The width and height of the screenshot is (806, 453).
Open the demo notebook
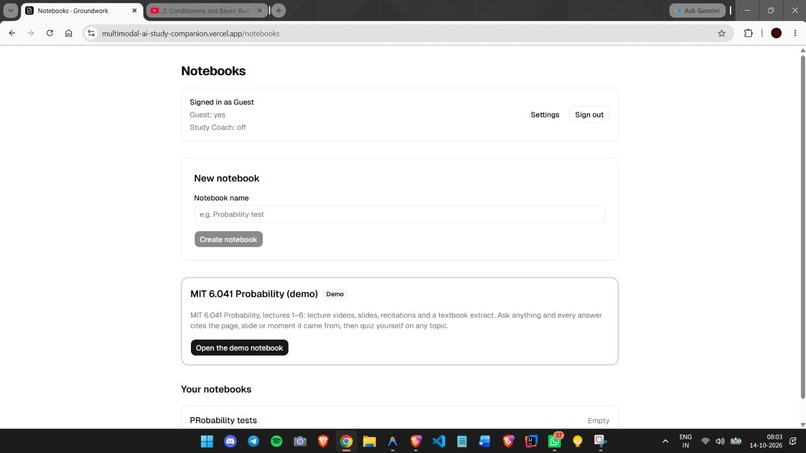pyautogui.click(x=240, y=348)
